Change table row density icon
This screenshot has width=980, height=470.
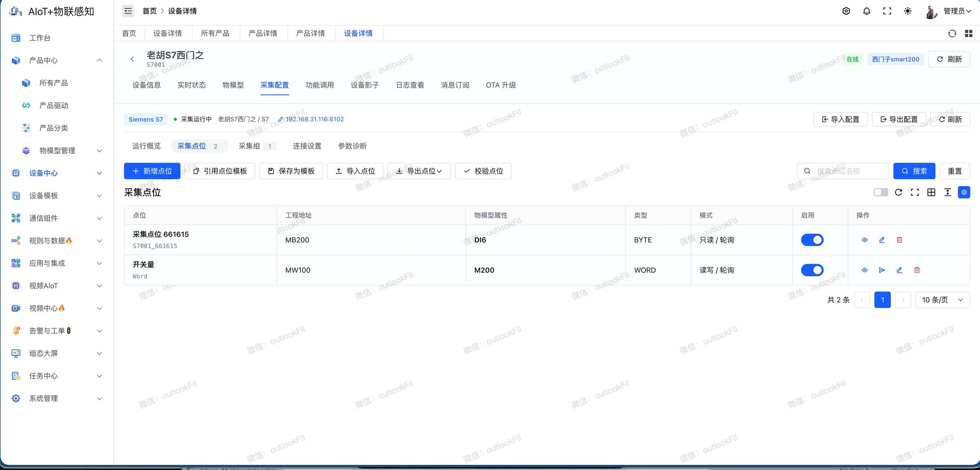(947, 192)
